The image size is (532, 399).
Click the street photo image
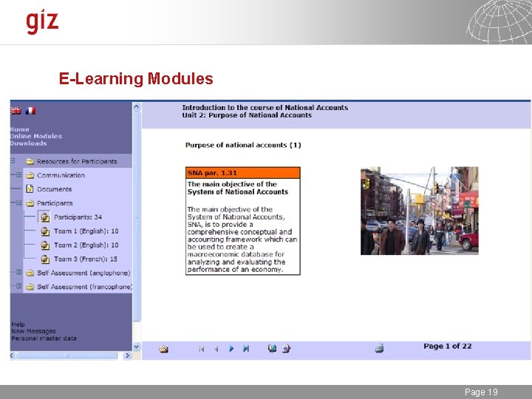point(420,211)
